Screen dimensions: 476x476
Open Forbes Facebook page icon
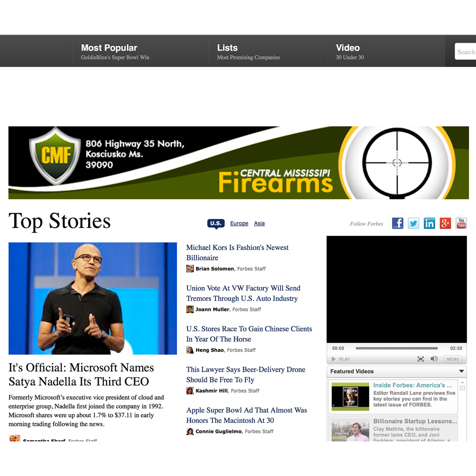click(398, 223)
